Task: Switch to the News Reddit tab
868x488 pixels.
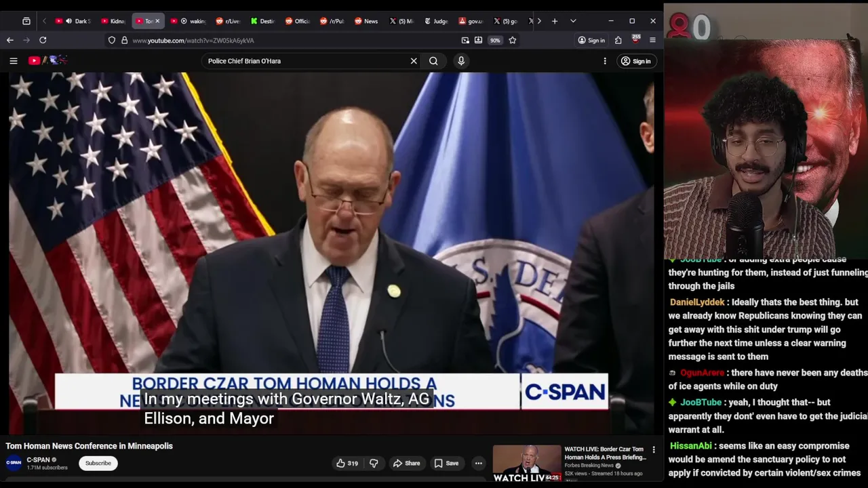Action: pos(367,21)
